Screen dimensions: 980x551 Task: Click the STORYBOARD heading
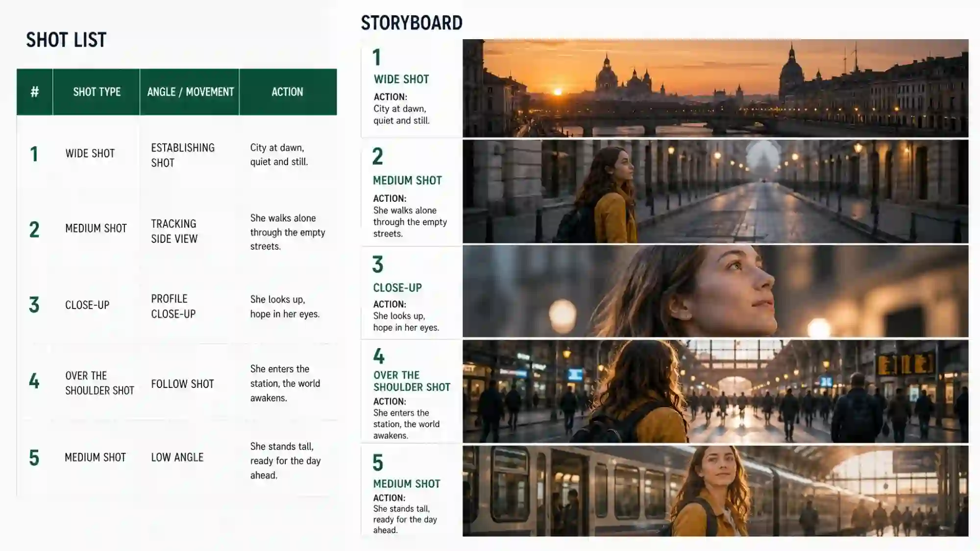pyautogui.click(x=412, y=23)
